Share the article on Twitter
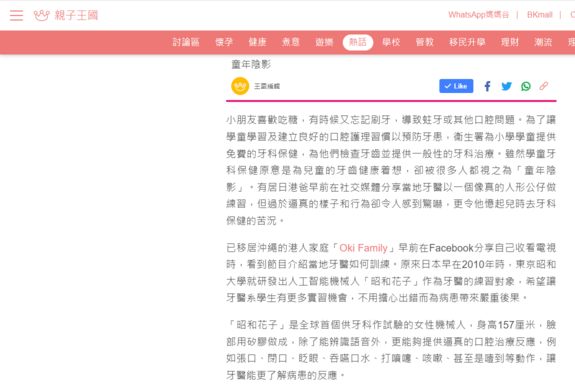This screenshot has width=575, height=391. [x=506, y=86]
